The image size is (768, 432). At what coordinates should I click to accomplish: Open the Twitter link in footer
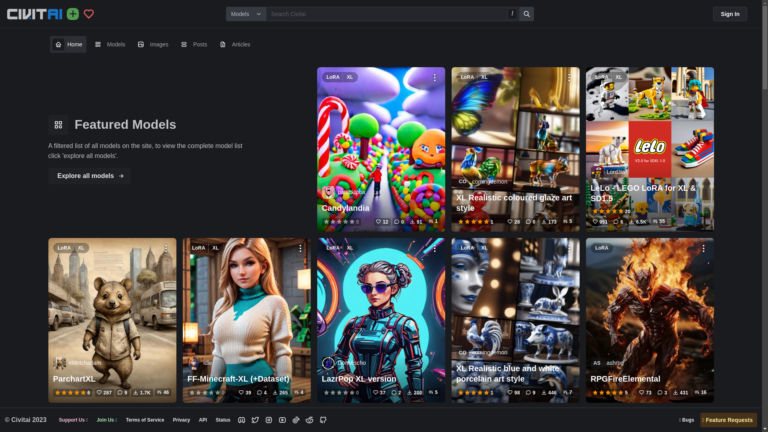point(255,420)
